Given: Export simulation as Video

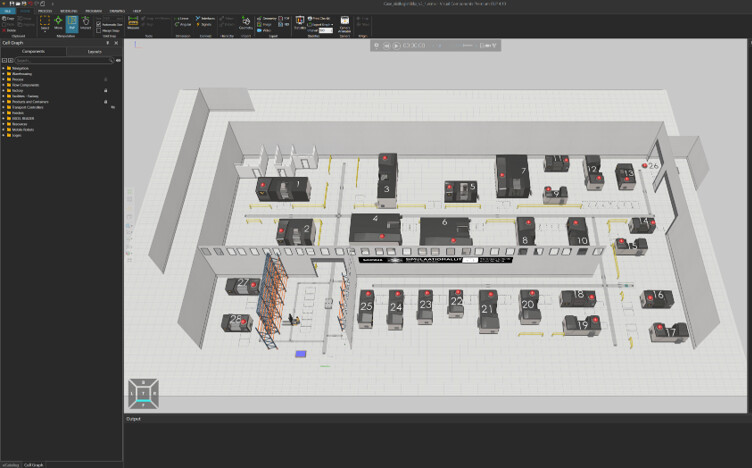Looking at the screenshot, I should pyautogui.click(x=264, y=30).
